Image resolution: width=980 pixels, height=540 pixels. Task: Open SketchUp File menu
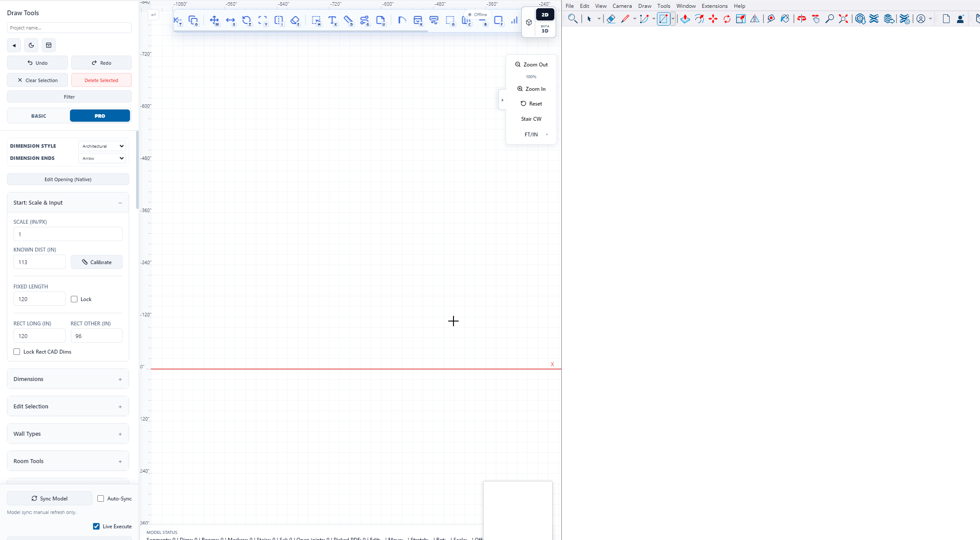coord(570,6)
